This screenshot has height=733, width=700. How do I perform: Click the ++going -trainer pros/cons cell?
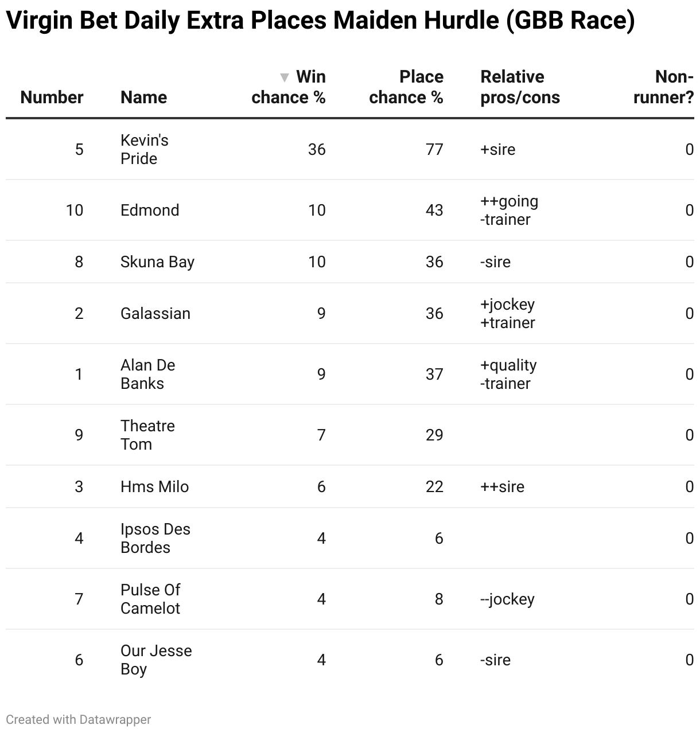tap(509, 210)
